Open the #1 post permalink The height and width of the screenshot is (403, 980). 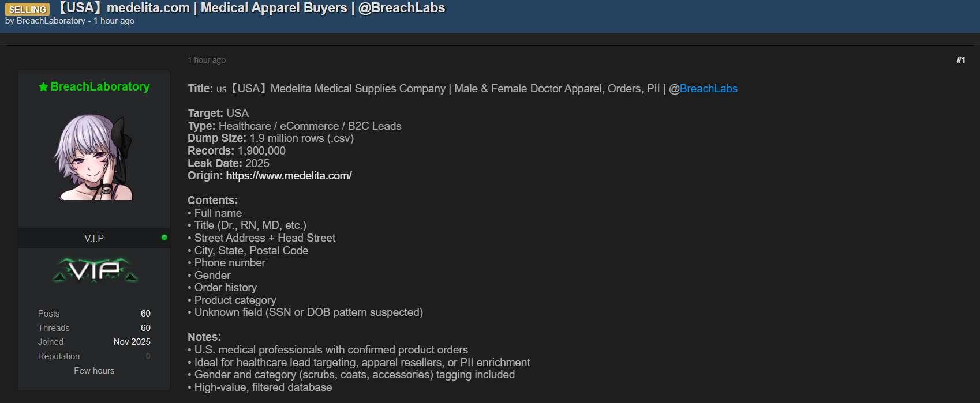[960, 60]
